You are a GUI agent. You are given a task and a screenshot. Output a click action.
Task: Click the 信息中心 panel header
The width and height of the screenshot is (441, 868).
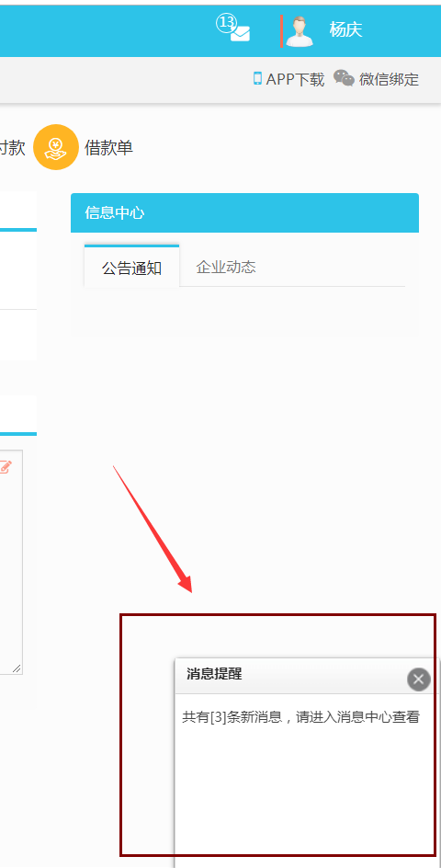click(x=244, y=212)
